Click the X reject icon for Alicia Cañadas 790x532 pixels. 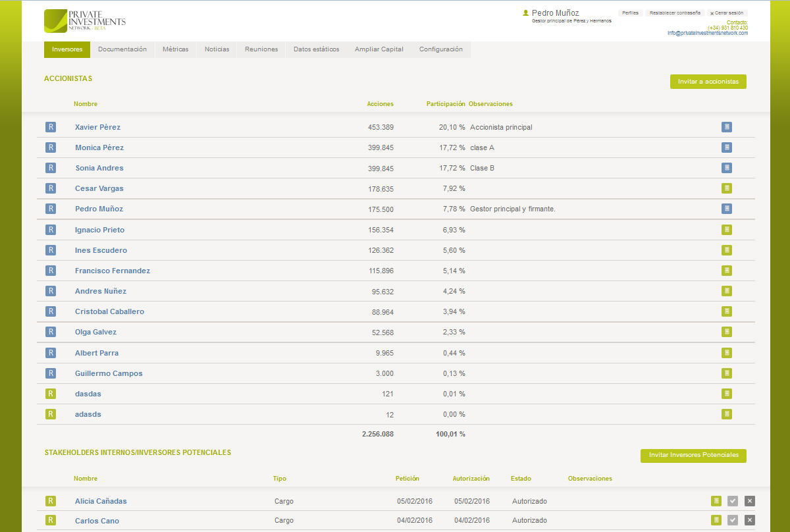(x=749, y=501)
